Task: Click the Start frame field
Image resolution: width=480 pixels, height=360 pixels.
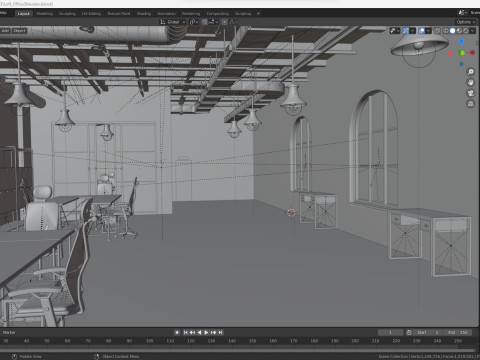Action: pyautogui.click(x=428, y=332)
